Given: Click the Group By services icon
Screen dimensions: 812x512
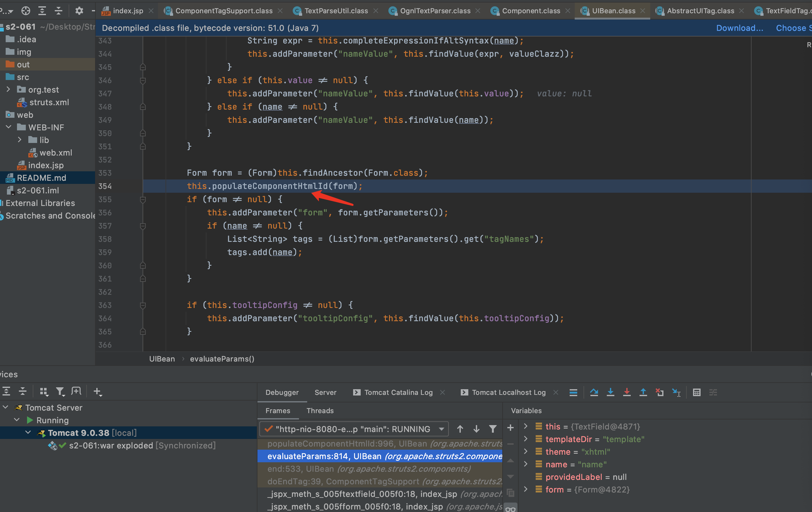Looking at the screenshot, I should pos(44,391).
